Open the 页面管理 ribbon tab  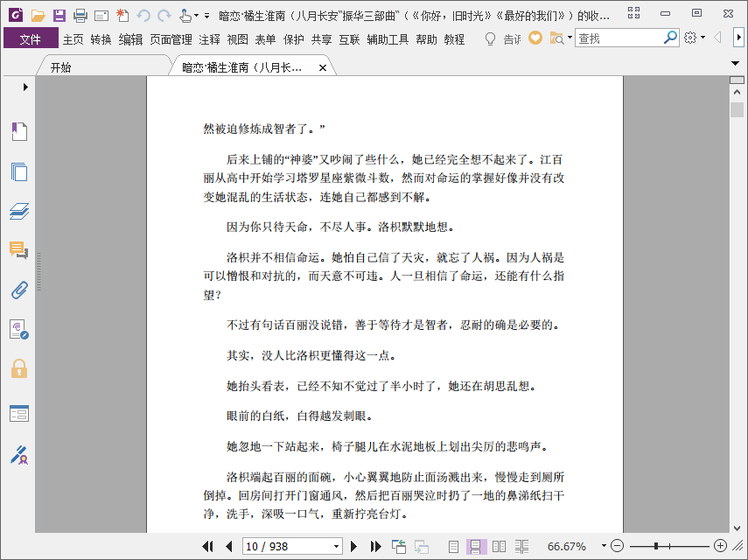pyautogui.click(x=171, y=39)
